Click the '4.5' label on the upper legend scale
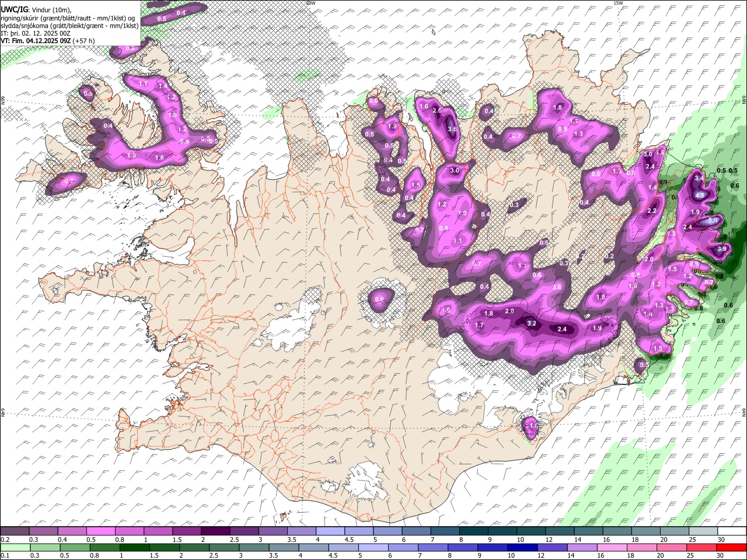The height and width of the screenshot is (560, 747). (349, 540)
